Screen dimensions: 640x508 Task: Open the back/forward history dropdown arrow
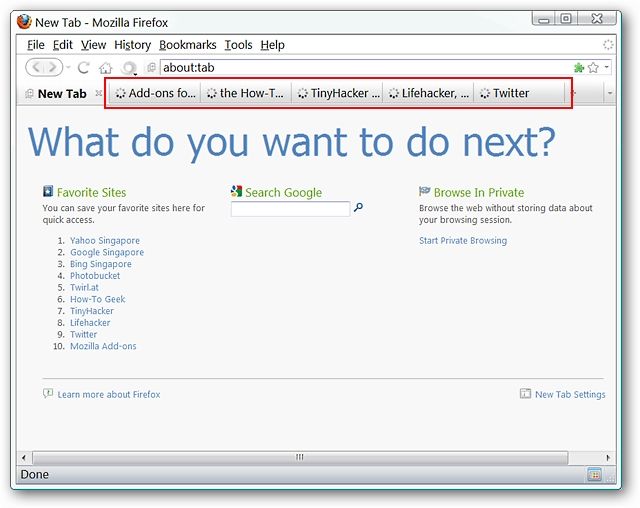coord(68,67)
